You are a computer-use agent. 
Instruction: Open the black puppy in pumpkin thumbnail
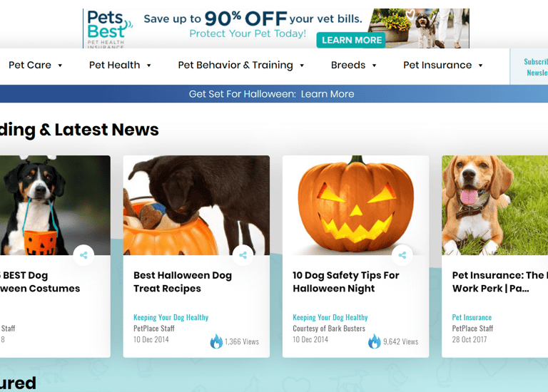coord(196,205)
